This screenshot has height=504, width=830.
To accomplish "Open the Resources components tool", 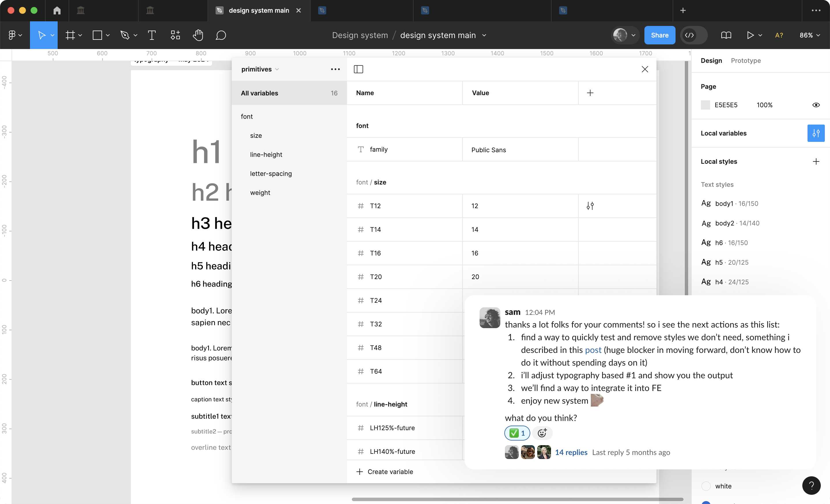I will coord(175,35).
